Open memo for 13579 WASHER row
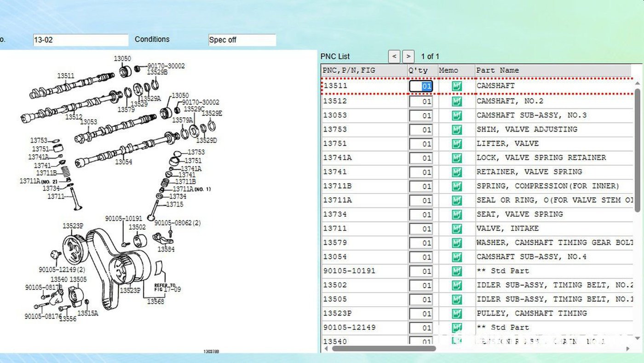644x363 pixels. tap(456, 243)
